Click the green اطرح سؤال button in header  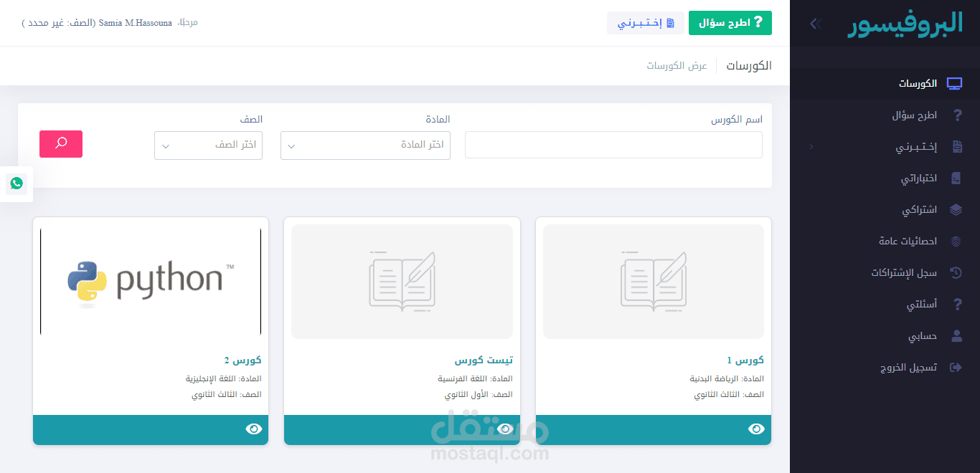pos(730,23)
